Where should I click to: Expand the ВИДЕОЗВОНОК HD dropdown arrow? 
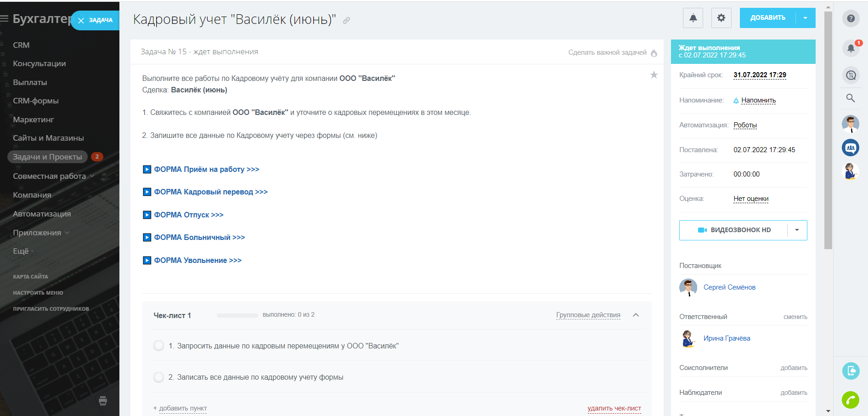click(797, 230)
